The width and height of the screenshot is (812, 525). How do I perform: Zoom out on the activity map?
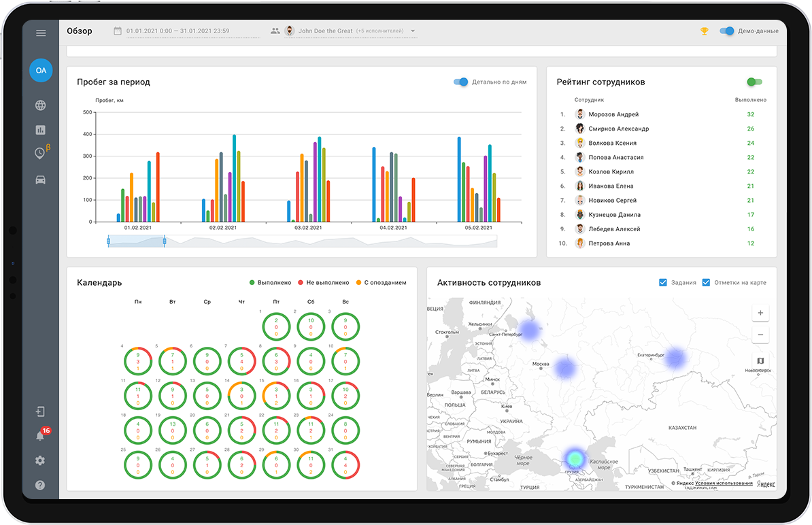(760, 335)
